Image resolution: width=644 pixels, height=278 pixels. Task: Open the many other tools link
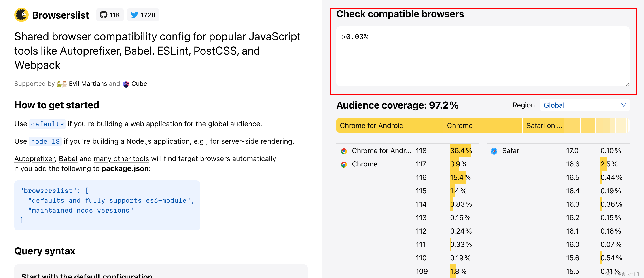[121, 159]
